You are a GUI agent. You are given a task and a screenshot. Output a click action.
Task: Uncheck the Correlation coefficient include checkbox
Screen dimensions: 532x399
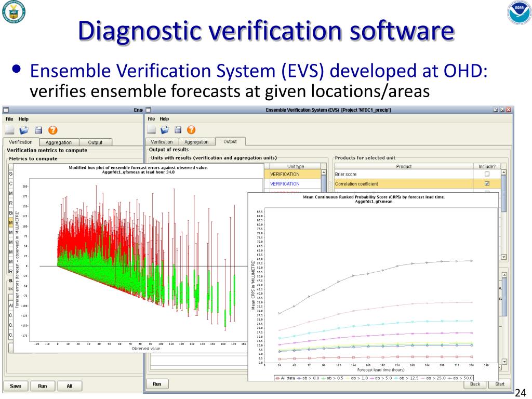tap(487, 183)
